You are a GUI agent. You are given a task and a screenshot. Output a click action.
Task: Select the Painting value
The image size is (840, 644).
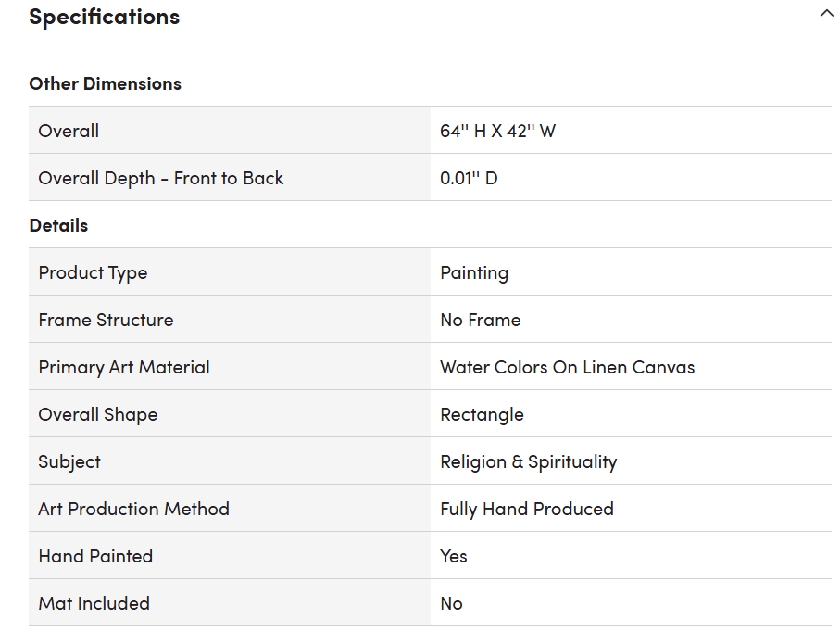pos(474,272)
